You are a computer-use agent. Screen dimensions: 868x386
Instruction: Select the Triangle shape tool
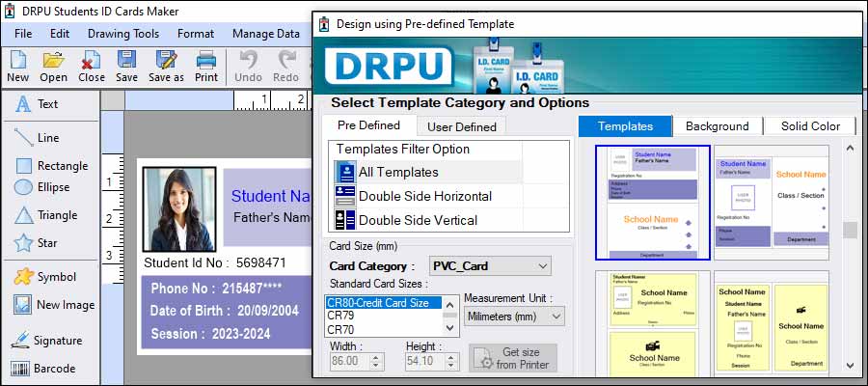coord(46,215)
